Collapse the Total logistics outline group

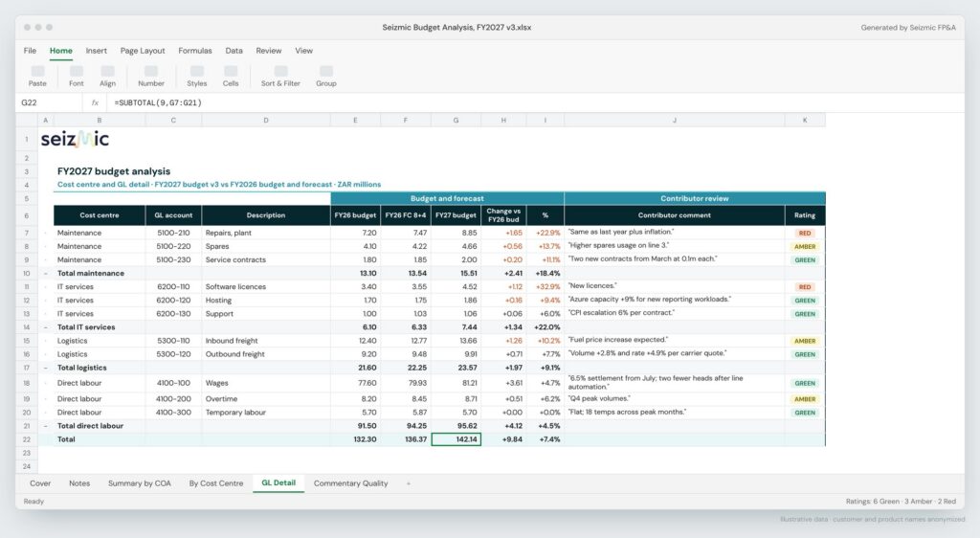46,368
